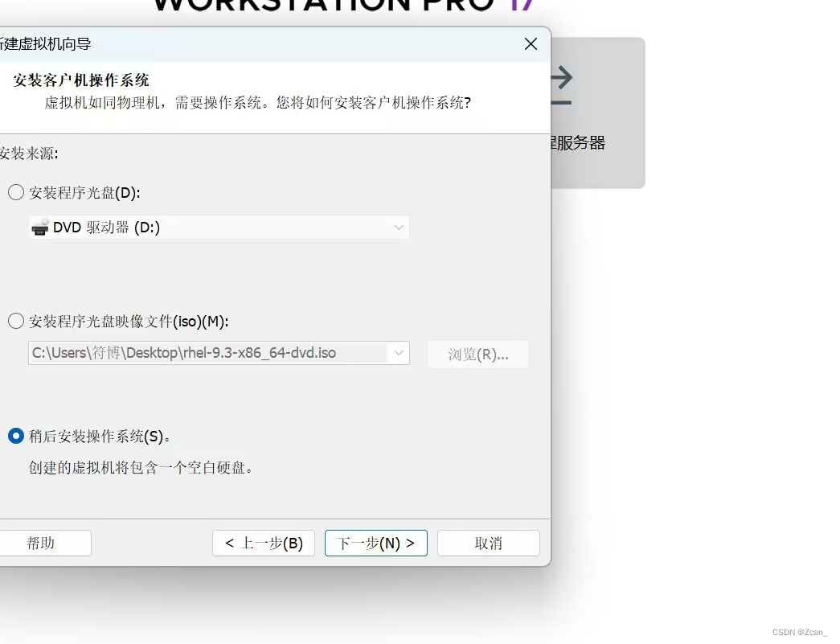Expand the ISO path dropdown arrow
The height and width of the screenshot is (644, 840).
coord(399,353)
